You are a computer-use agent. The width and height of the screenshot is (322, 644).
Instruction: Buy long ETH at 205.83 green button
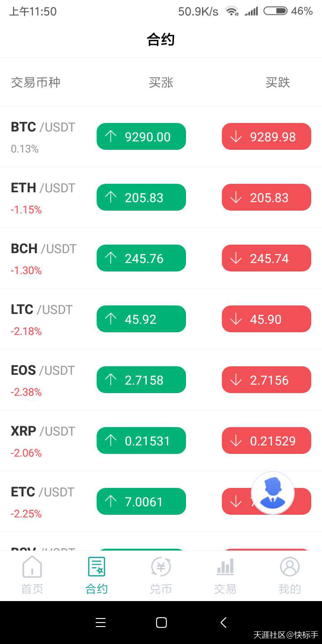(x=141, y=197)
